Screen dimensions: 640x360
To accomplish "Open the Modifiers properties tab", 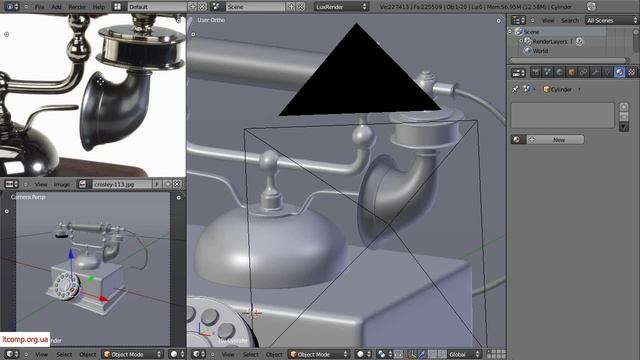I will pyautogui.click(x=596, y=72).
